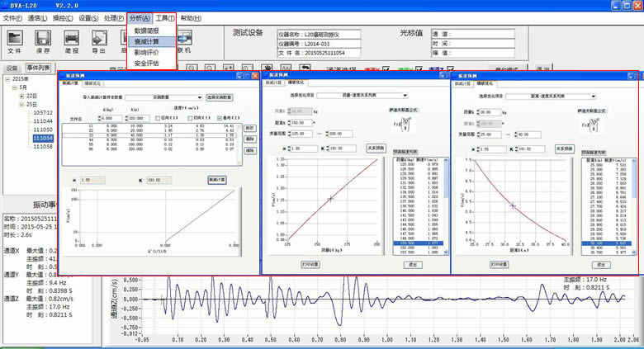The height and width of the screenshot is (349, 644).
Task: Open the 通信(L) menu
Action: (37, 18)
